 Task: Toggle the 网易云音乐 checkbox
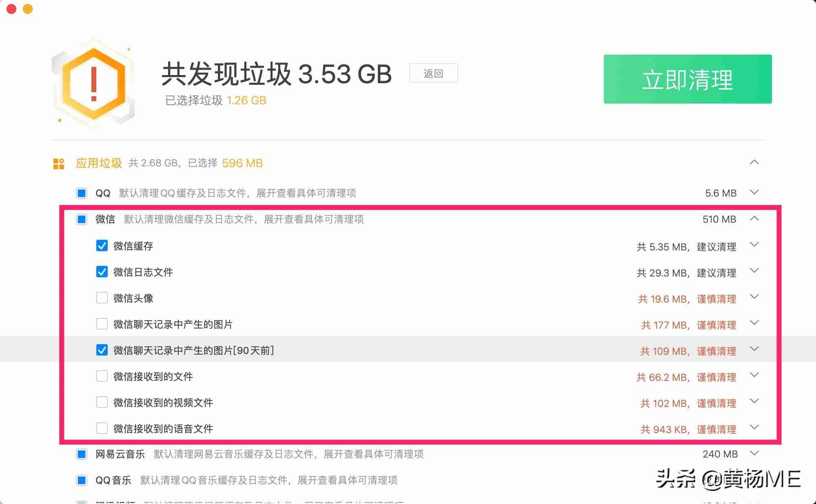tap(82, 454)
